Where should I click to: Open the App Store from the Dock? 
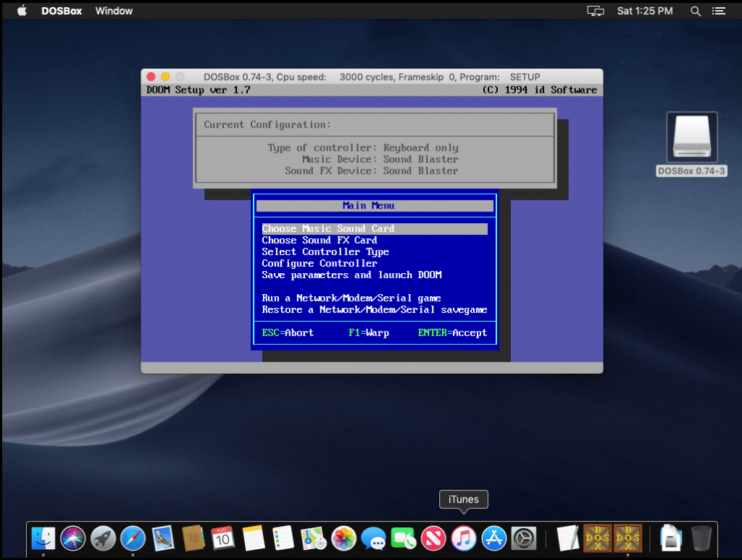click(x=494, y=538)
